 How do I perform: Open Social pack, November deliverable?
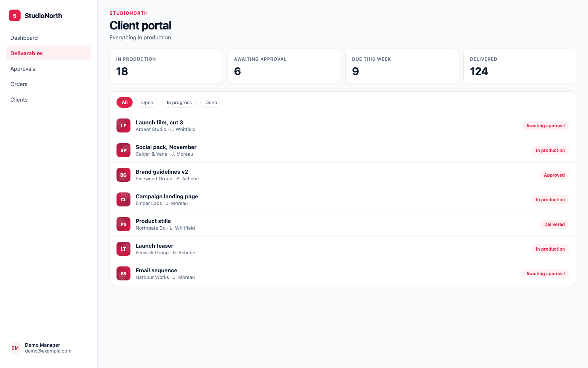(x=343, y=150)
